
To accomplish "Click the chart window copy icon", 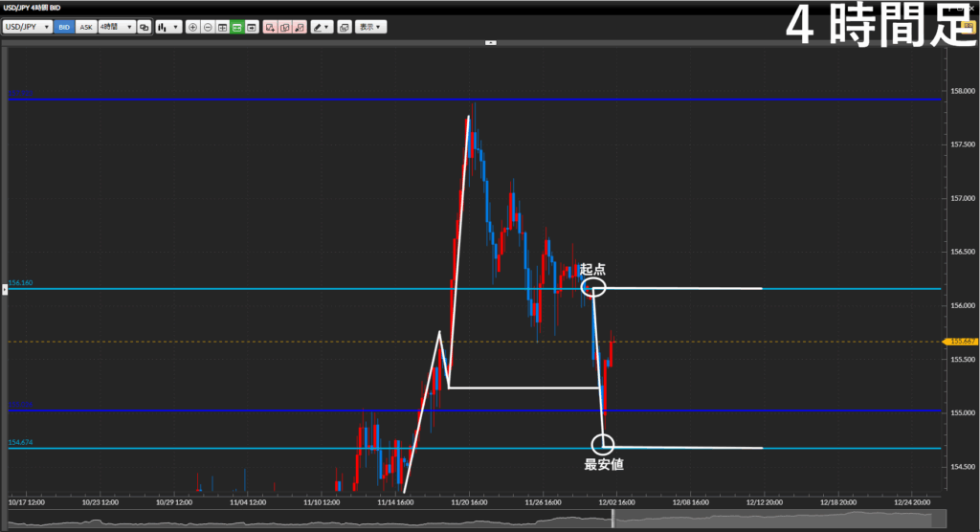I will pyautogui.click(x=344, y=27).
